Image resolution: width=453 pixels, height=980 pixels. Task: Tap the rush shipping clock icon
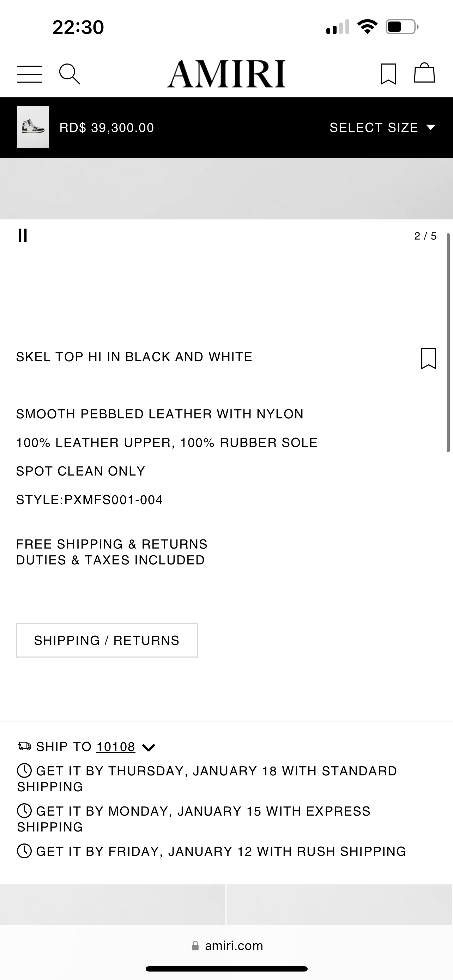click(24, 851)
